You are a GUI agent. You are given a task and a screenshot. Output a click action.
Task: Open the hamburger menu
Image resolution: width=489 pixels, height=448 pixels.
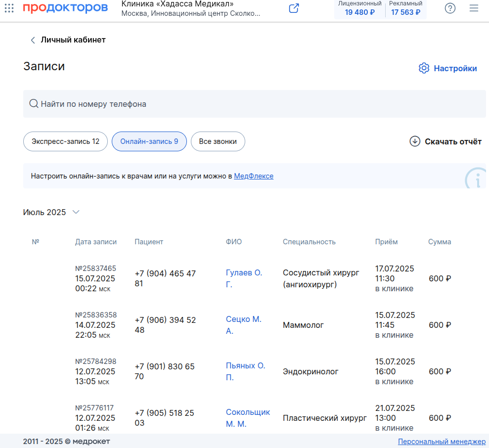[474, 8]
